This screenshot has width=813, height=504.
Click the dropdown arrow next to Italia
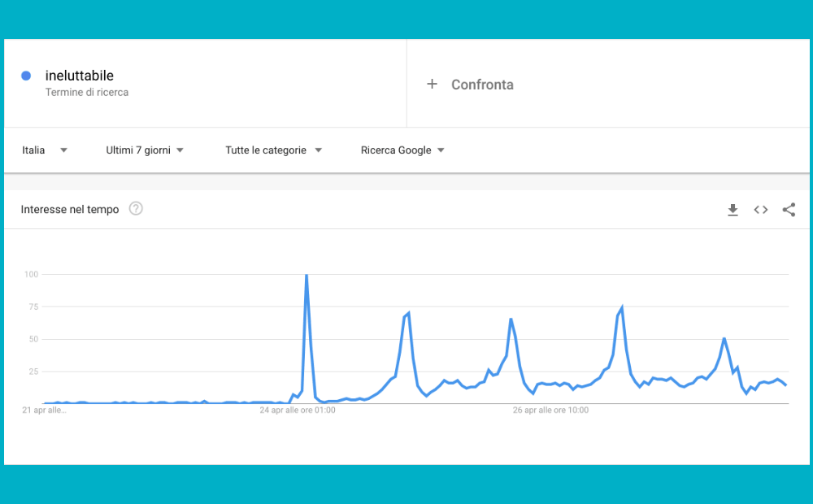click(x=63, y=150)
